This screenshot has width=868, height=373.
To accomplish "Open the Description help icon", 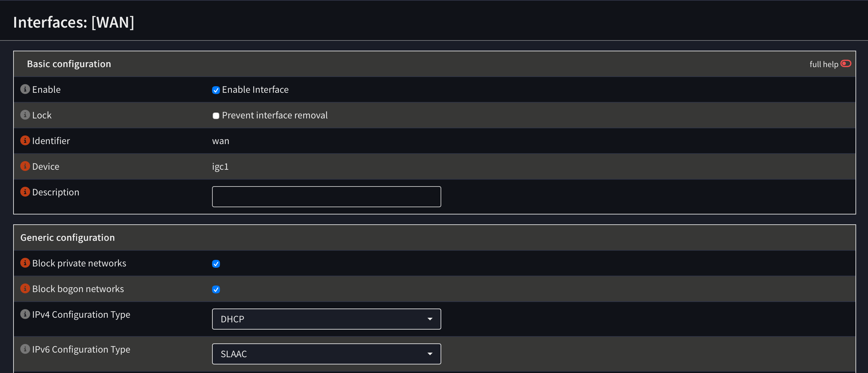I will click(x=25, y=191).
